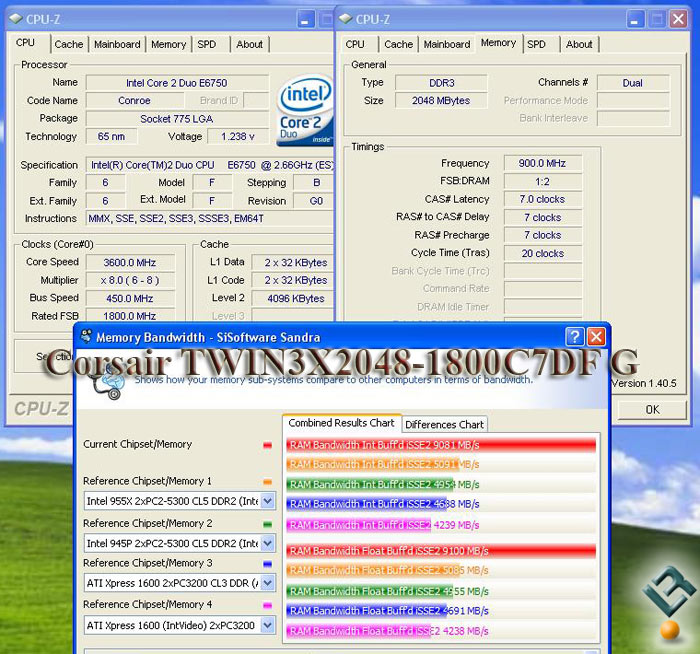Click memory Size value 2048 MBytes

pos(442,100)
